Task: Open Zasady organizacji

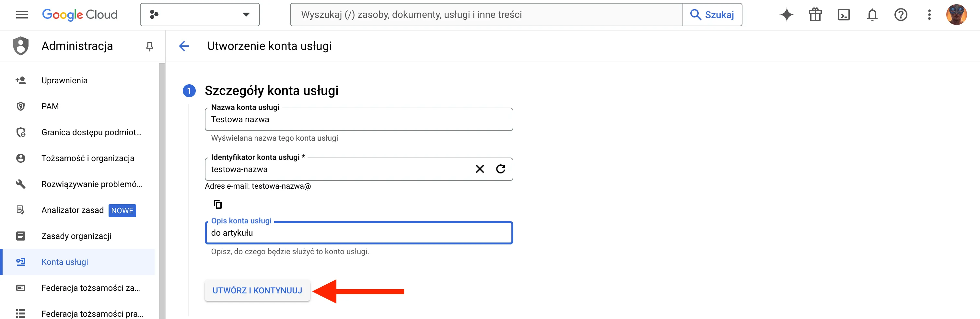Action: pos(77,236)
